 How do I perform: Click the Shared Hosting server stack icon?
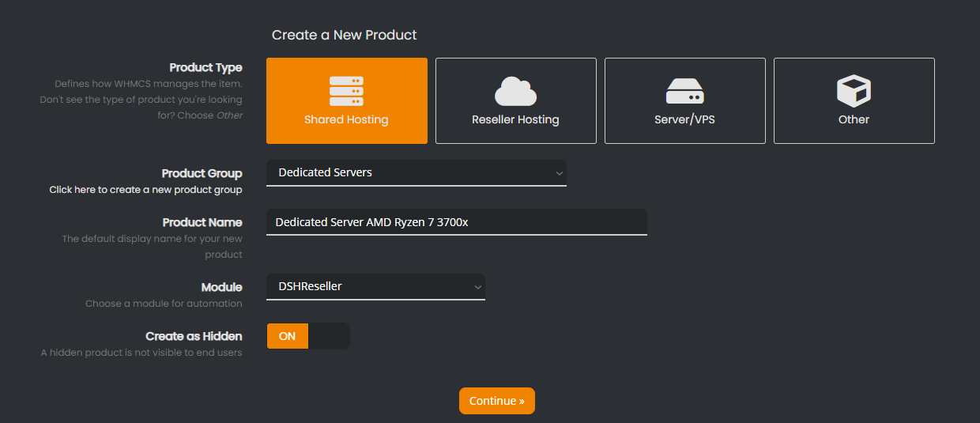[x=346, y=91]
